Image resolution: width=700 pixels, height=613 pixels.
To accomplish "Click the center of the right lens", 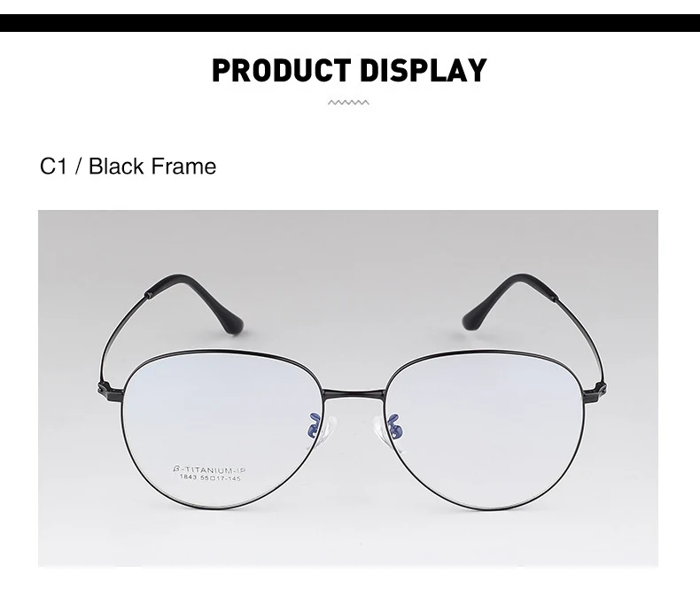I will (x=484, y=430).
